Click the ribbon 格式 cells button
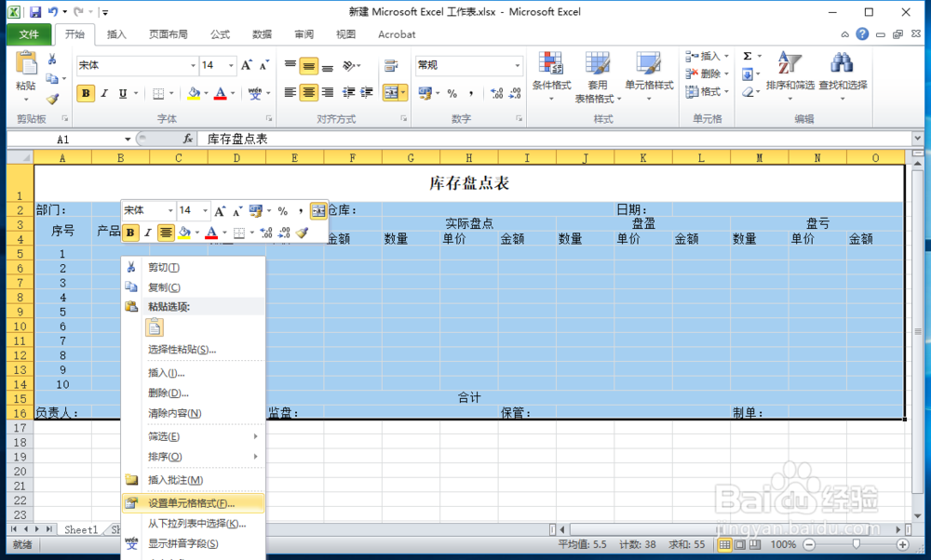The height and width of the screenshot is (560, 931). coord(707,92)
